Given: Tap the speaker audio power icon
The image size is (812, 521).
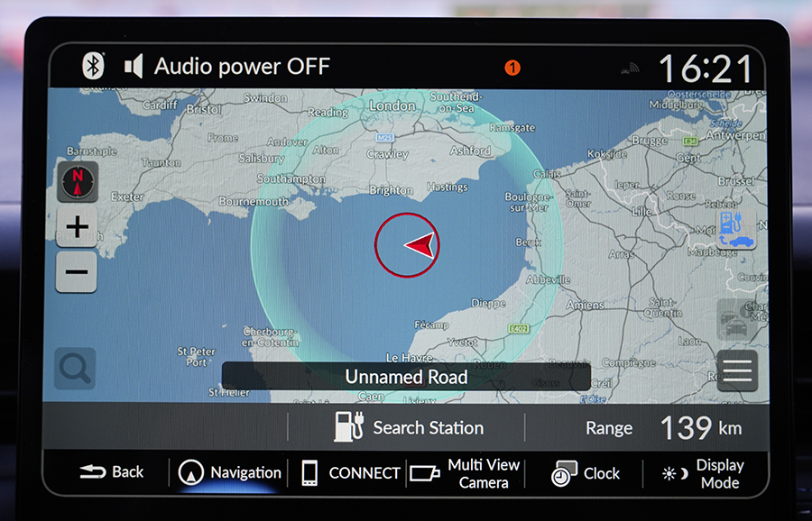Looking at the screenshot, I should click(x=134, y=66).
